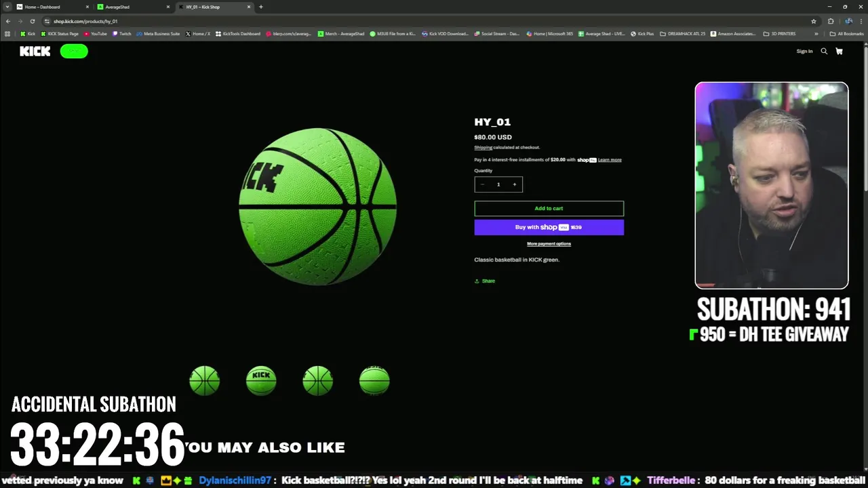
Task: Go back to previous page
Action: tap(8, 21)
